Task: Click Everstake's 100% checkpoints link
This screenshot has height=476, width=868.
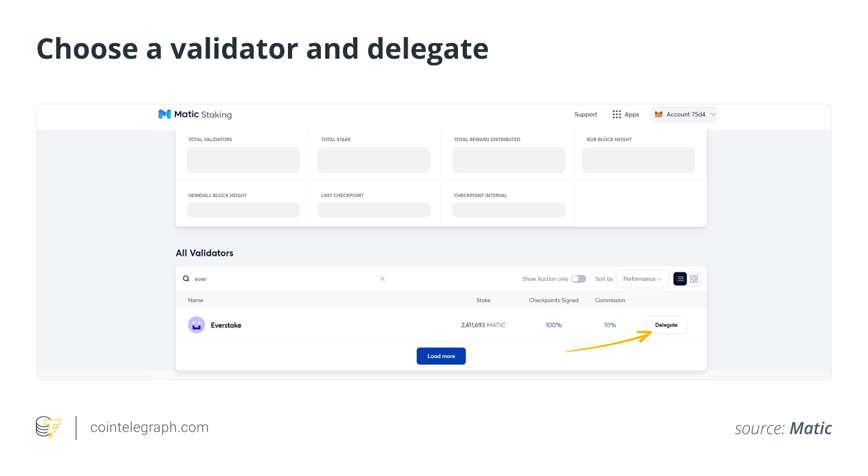Action: (x=553, y=325)
